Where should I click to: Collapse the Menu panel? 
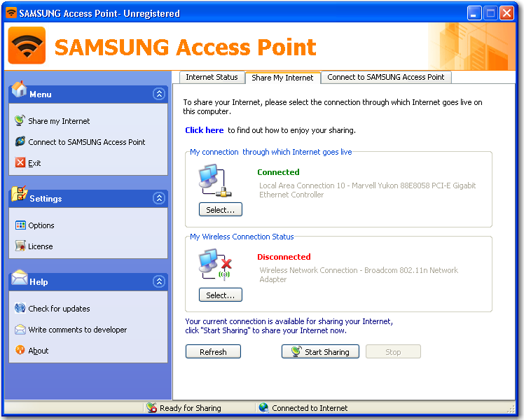pyautogui.click(x=159, y=94)
